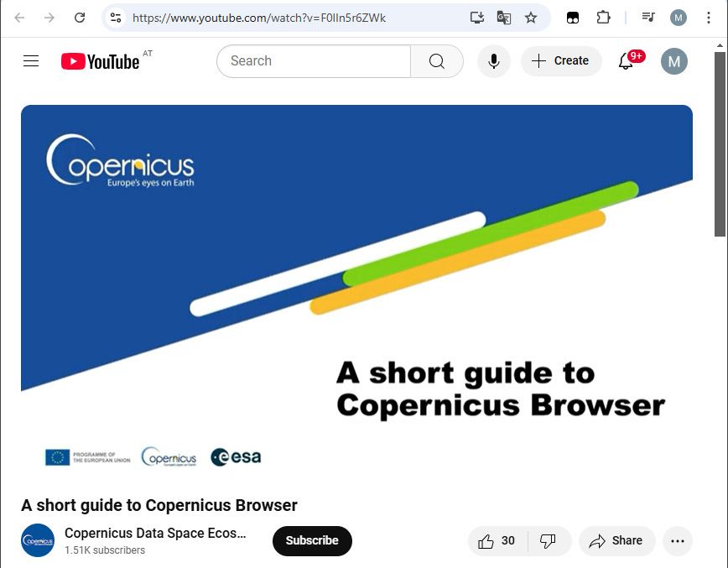This screenshot has height=568, width=728.
Task: Share this video
Action: [616, 540]
